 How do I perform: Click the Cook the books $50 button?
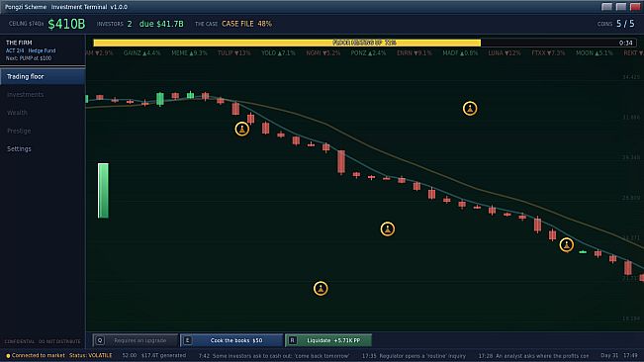coord(231,340)
